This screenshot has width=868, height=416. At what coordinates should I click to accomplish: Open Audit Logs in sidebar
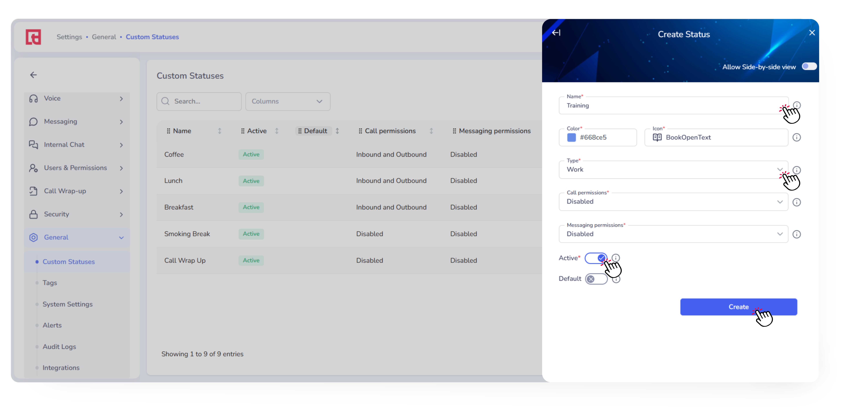pos(59,347)
